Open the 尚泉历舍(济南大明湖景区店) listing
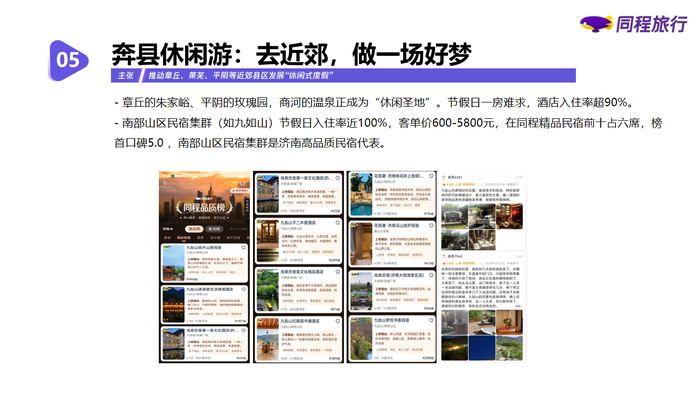Image resolution: width=700 pixels, height=399 pixels. tap(392, 291)
